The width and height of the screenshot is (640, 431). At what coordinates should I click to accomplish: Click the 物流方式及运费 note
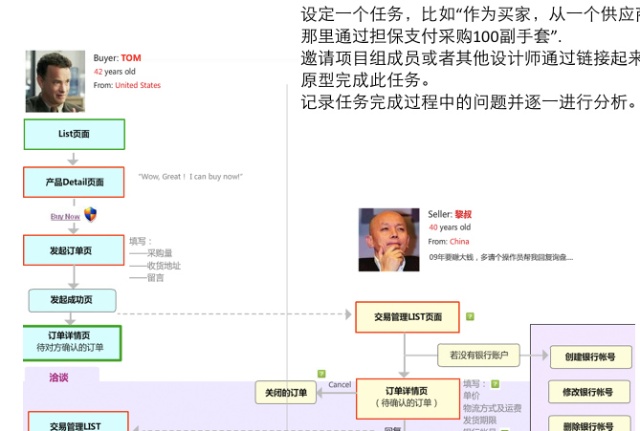point(492,408)
